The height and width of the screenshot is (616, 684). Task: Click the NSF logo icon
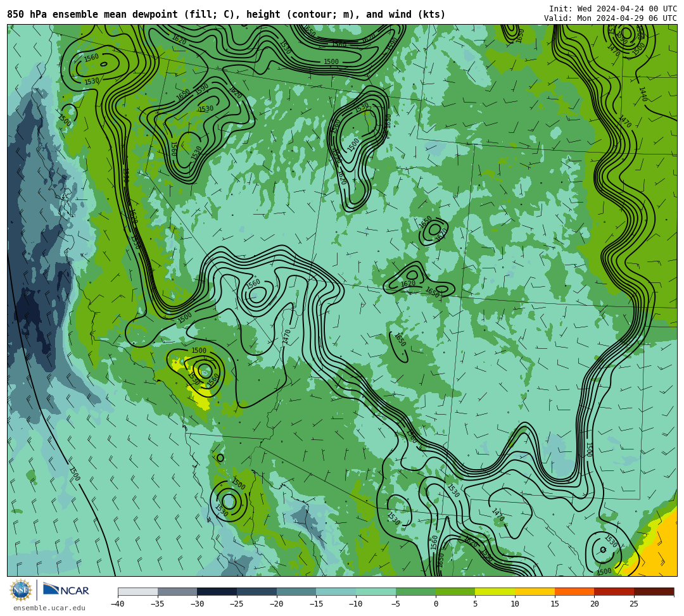(20, 590)
